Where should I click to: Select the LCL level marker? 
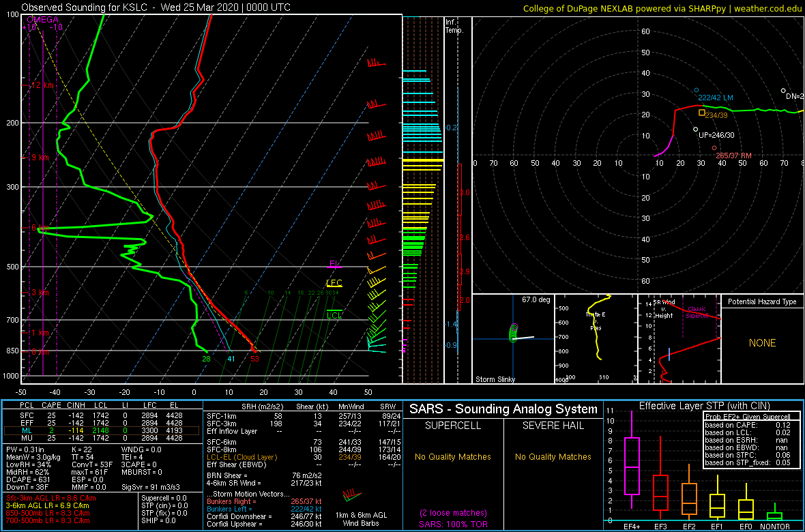pos(334,315)
